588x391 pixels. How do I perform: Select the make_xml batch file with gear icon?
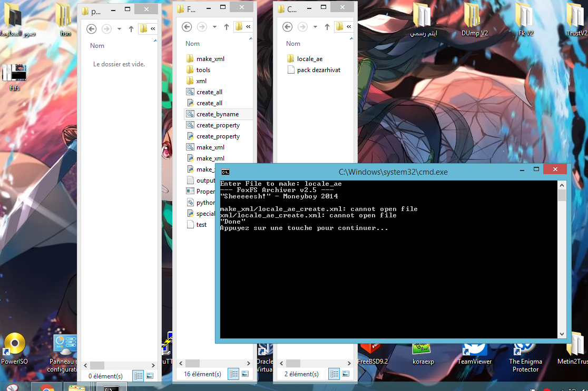tap(205, 147)
